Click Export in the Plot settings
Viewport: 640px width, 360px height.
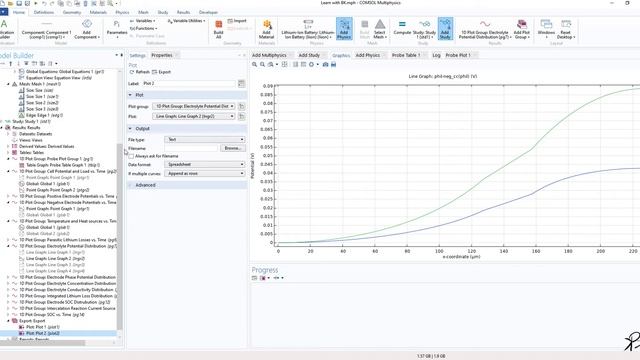point(161,72)
